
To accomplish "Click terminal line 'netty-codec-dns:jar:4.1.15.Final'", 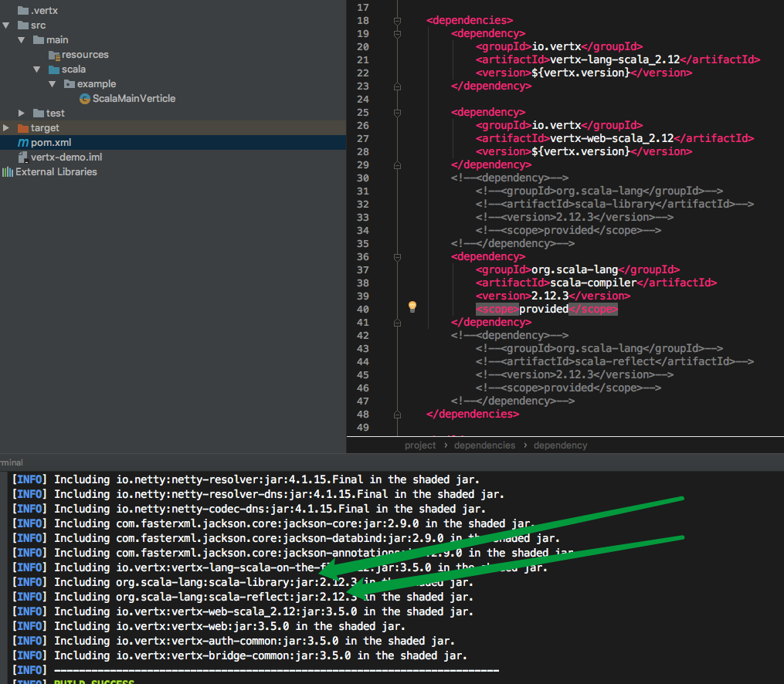I will tap(249, 509).
